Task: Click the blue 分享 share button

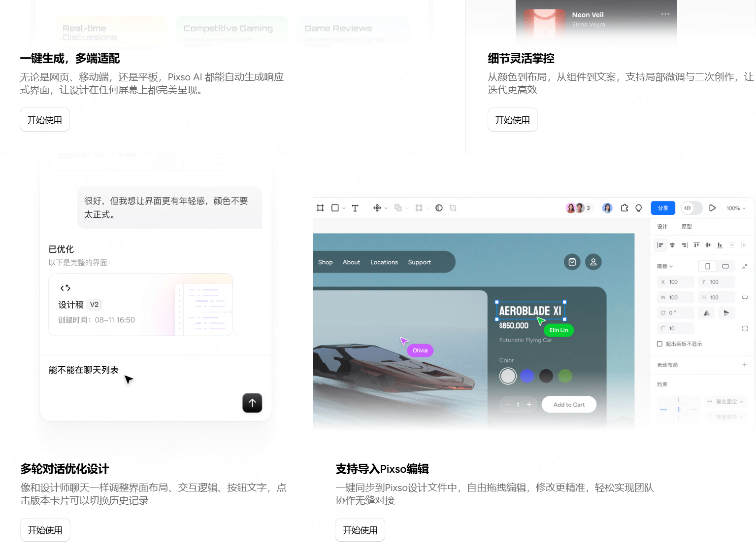Action: point(663,208)
